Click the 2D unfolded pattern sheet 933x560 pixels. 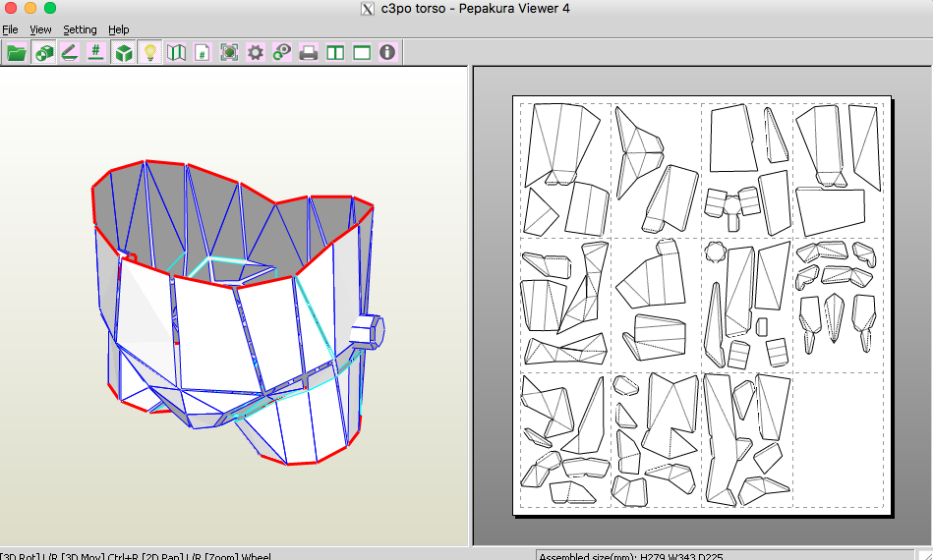click(x=702, y=306)
